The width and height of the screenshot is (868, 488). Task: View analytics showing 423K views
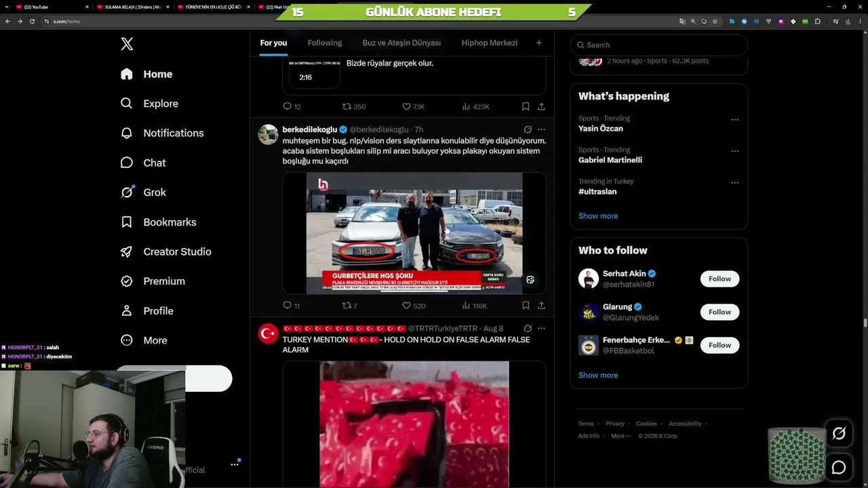coord(475,106)
